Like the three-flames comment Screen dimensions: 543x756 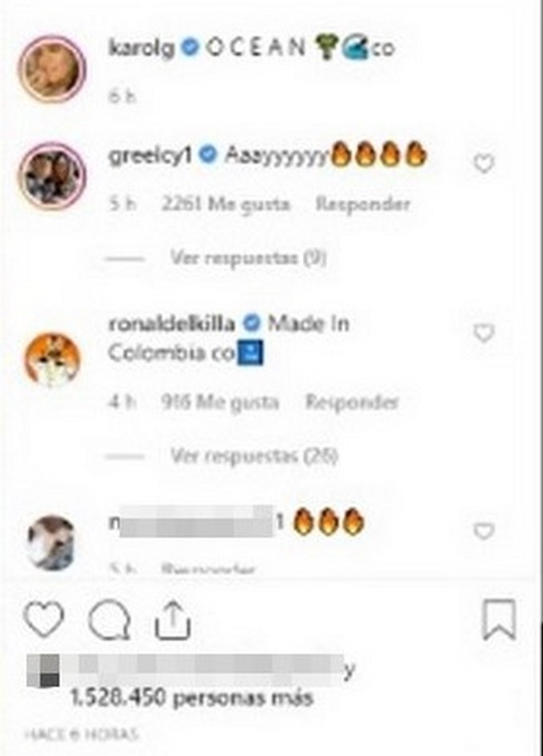click(x=484, y=531)
